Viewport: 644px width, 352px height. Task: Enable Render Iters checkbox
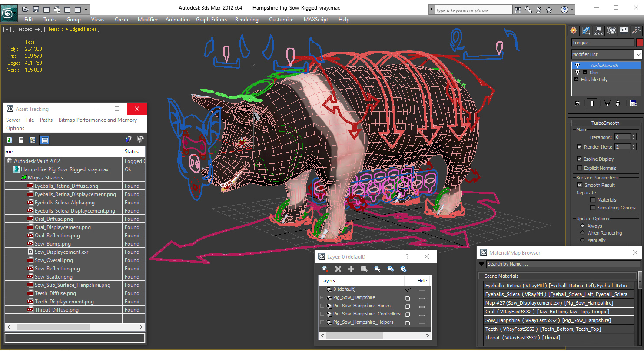tap(579, 147)
